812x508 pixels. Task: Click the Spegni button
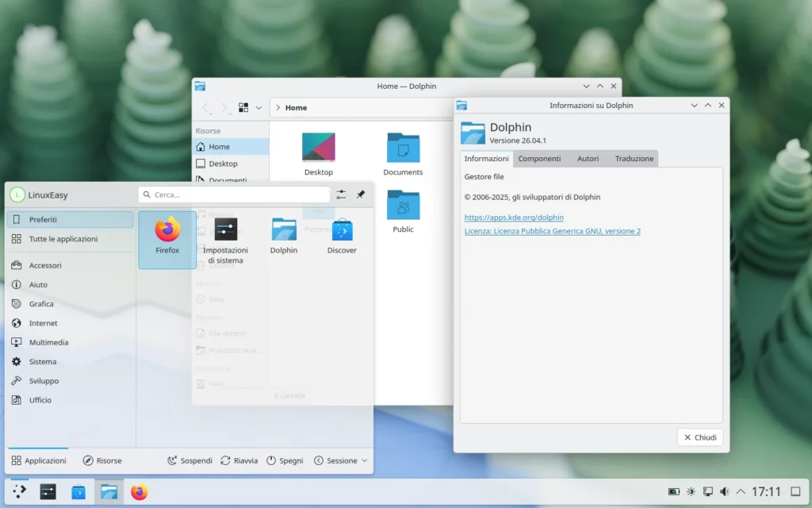coord(285,461)
